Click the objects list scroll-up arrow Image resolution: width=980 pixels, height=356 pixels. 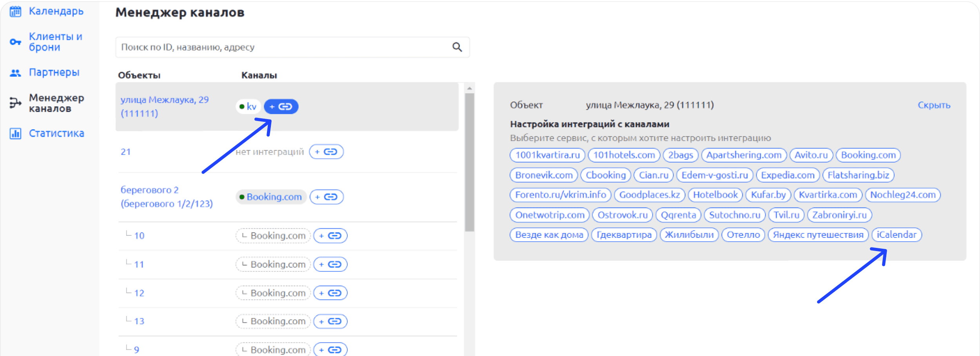pyautogui.click(x=469, y=89)
